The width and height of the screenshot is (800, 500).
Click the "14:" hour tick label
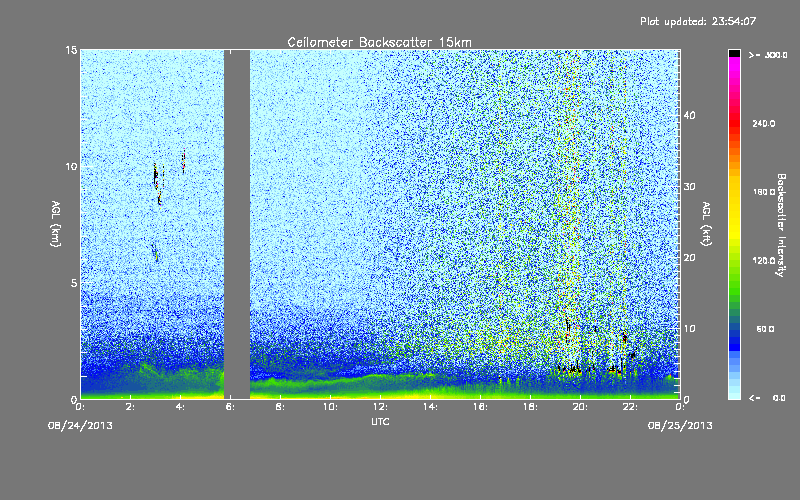point(430,407)
